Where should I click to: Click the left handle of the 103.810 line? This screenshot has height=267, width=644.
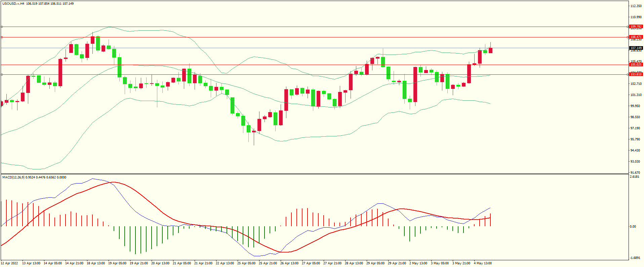(2, 74)
